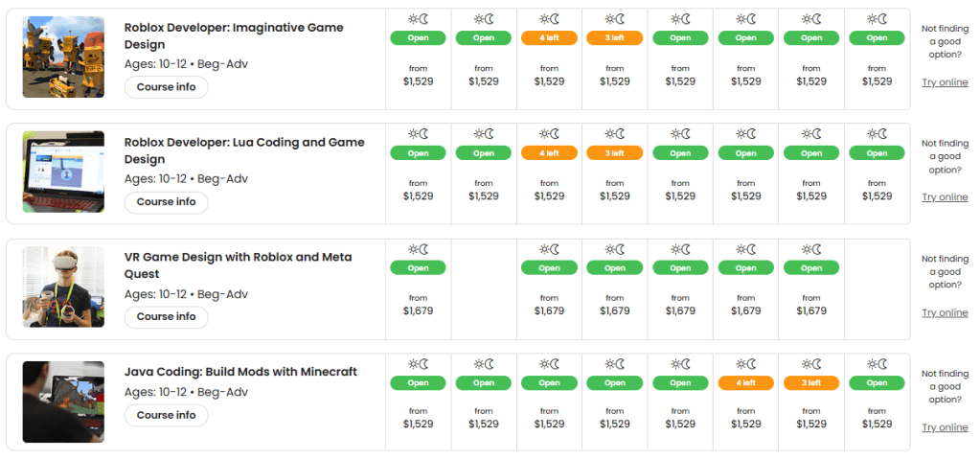Click day/night icon above "4 left" in Lua Coding row
Image resolution: width=980 pixels, height=459 pixels.
click(x=549, y=134)
